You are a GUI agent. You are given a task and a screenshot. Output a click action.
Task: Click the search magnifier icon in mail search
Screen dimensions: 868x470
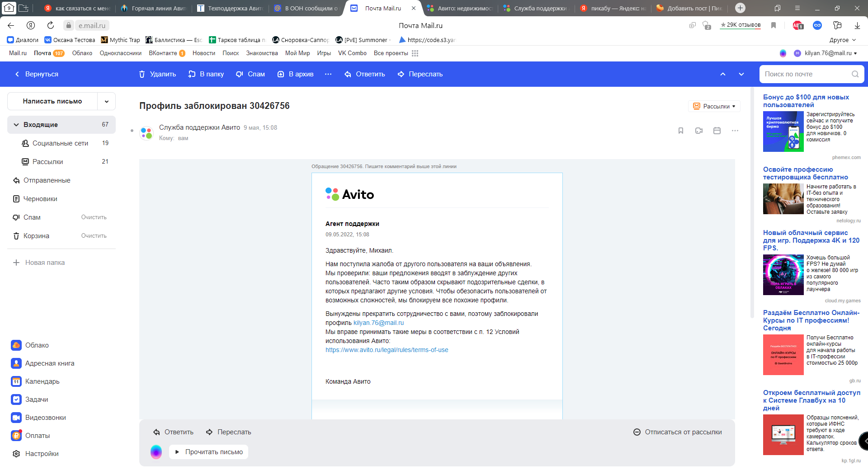(855, 74)
